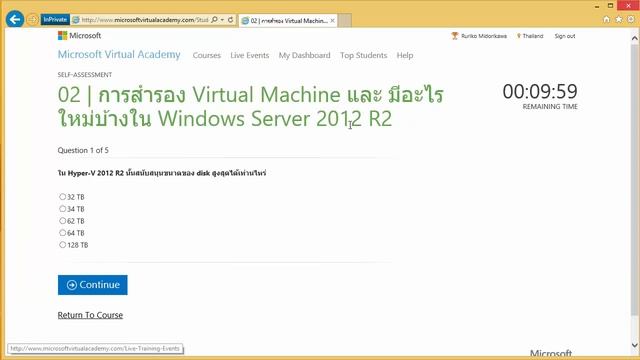Go back with the browser Back arrow

tap(15, 19)
